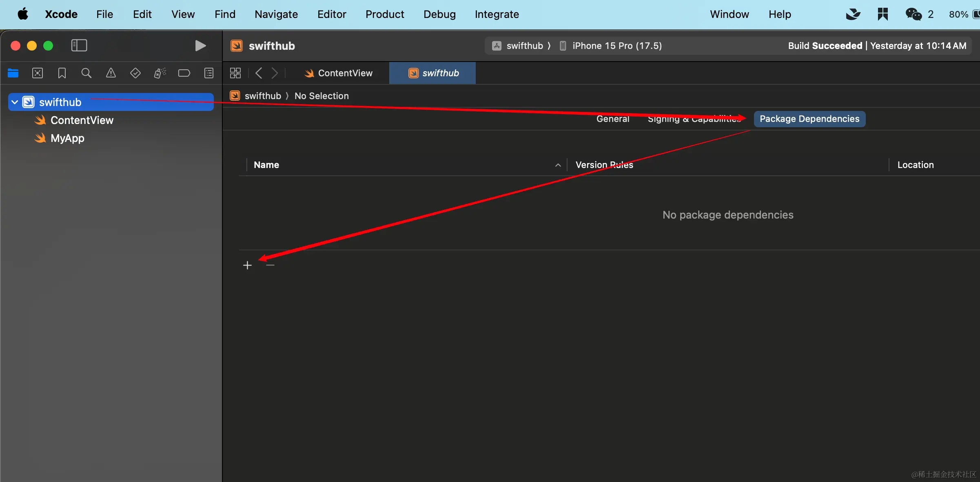Open the Report navigator

point(208,73)
